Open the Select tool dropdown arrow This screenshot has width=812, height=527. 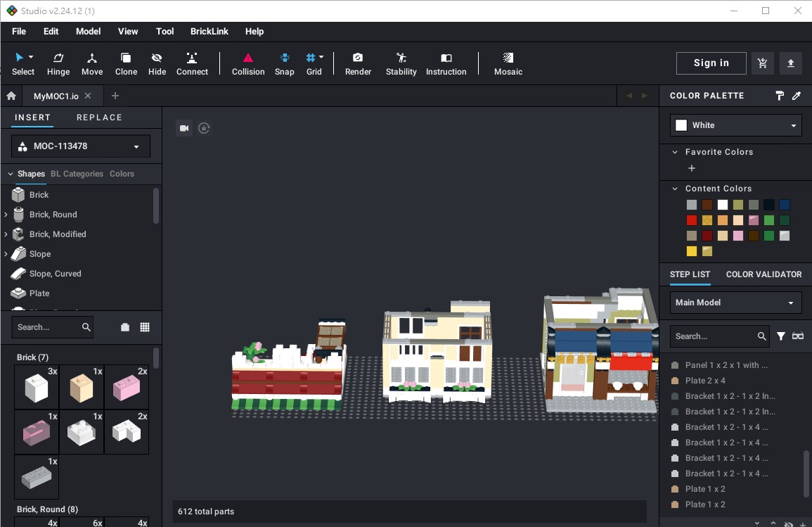click(31, 57)
